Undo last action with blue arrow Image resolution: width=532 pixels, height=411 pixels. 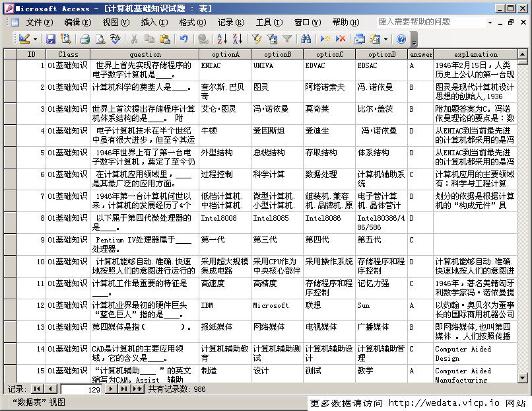[184, 39]
